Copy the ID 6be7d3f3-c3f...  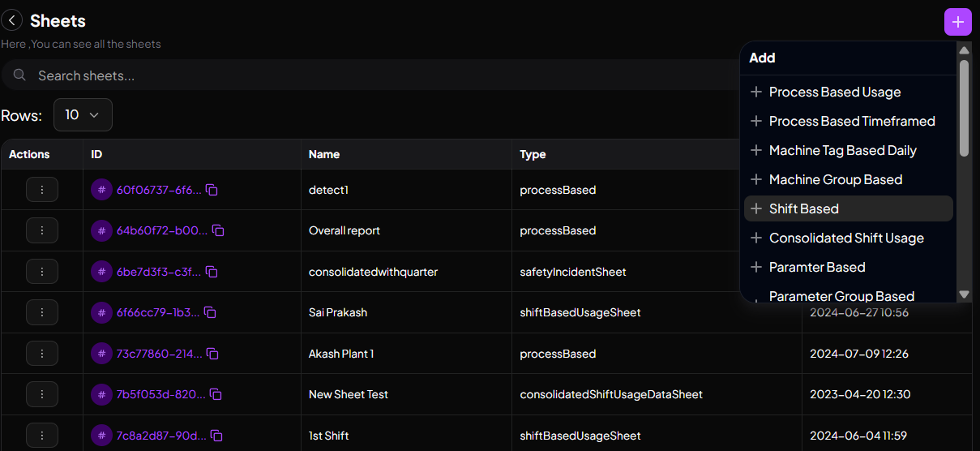point(212,272)
